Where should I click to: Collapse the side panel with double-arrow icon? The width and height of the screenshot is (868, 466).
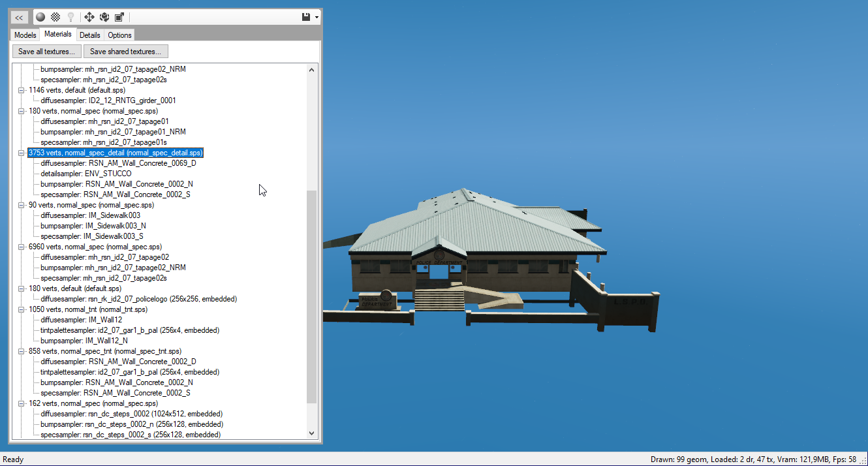tap(19, 17)
